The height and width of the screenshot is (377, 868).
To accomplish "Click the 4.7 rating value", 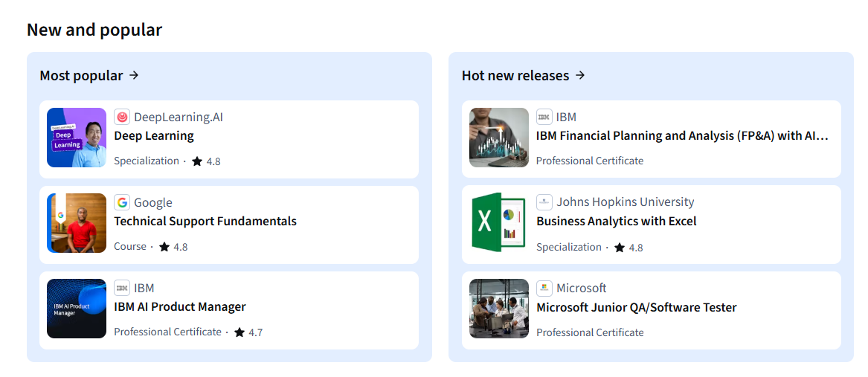I will (256, 332).
